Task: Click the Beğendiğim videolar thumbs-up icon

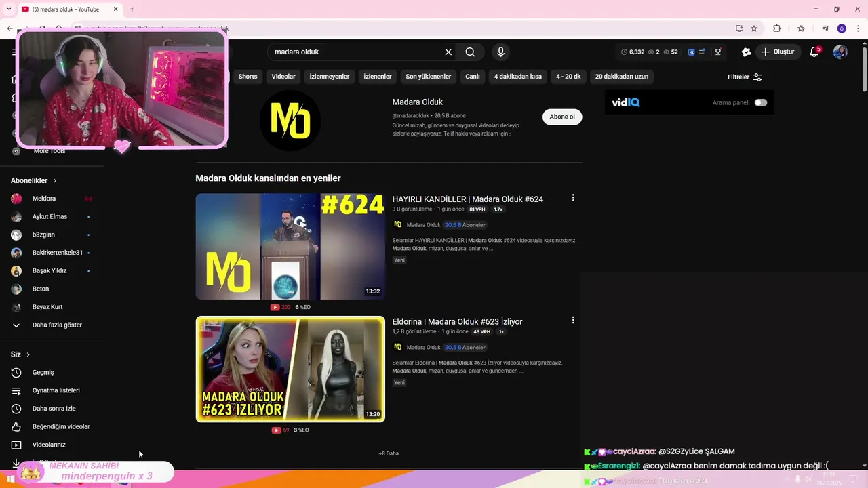Action: tap(16, 426)
